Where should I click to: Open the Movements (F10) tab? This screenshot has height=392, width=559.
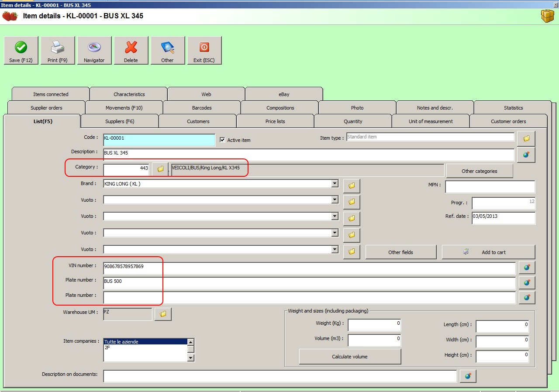coord(124,108)
